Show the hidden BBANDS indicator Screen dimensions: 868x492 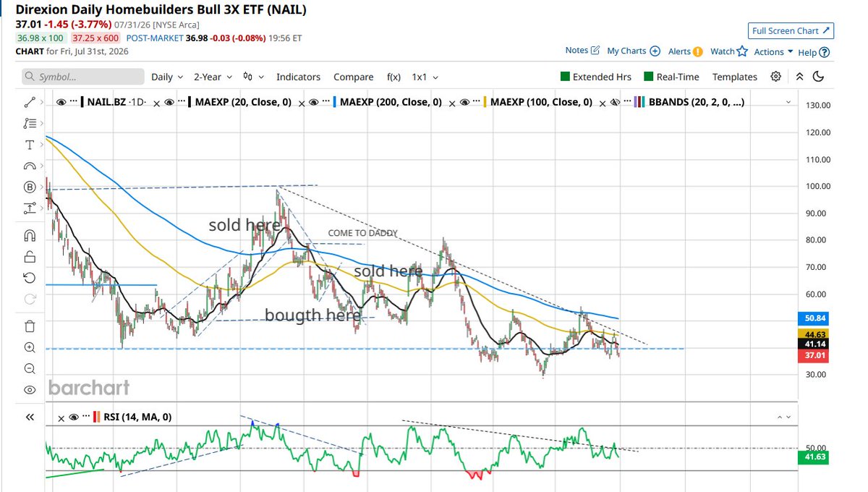coord(615,103)
